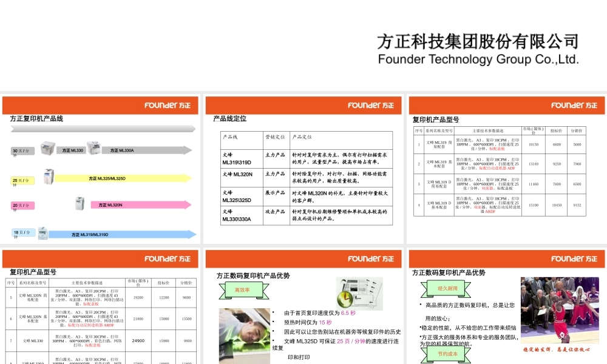
Task: Click the clock and documents image
Action: (x=359, y=293)
